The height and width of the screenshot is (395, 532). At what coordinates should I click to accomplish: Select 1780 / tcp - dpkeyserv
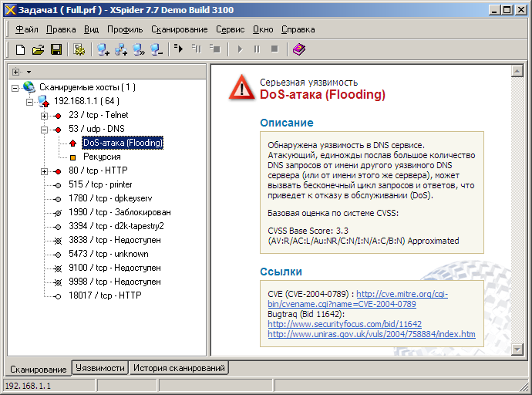[x=110, y=198]
